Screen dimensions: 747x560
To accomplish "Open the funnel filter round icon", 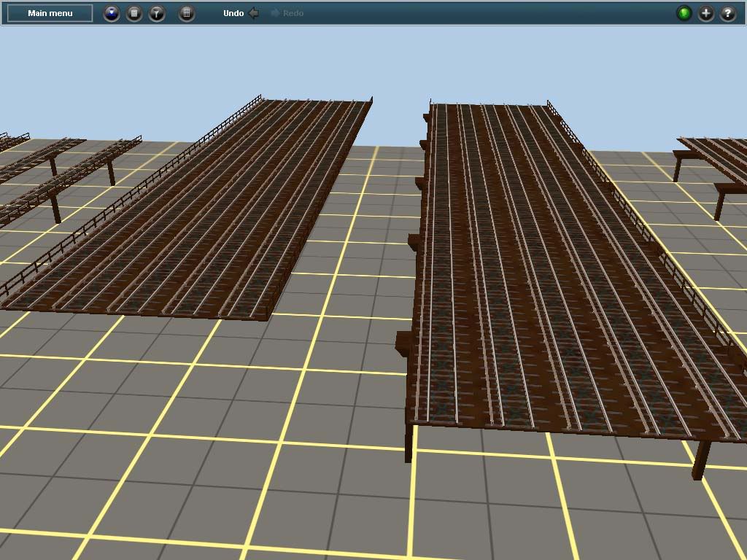I will coord(157,13).
